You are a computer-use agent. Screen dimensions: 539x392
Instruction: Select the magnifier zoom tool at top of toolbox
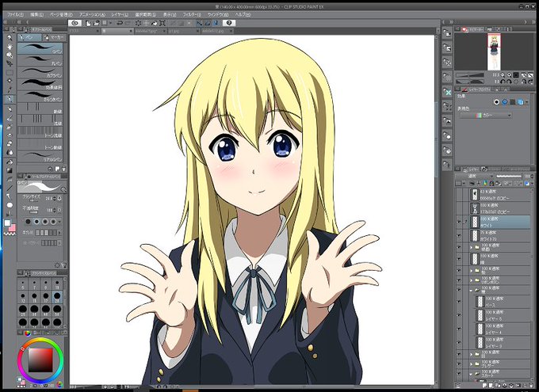tap(10, 38)
